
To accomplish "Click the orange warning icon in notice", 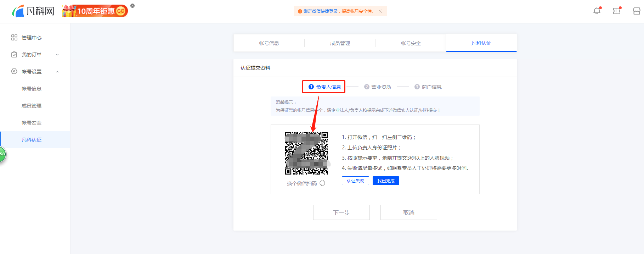I will 300,11.
